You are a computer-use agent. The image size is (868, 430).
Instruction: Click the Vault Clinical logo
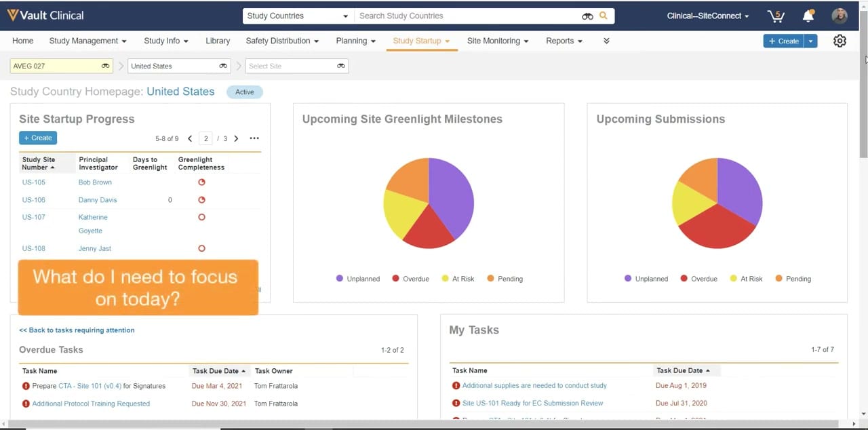(45, 15)
